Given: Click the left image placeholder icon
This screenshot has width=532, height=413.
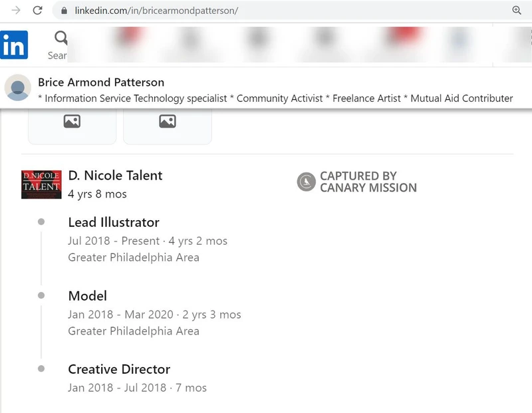Looking at the screenshot, I should pyautogui.click(x=72, y=122).
